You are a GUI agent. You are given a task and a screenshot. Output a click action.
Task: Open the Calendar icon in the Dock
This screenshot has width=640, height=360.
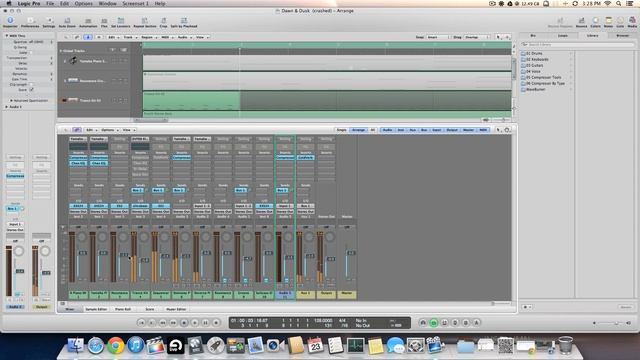pyautogui.click(x=315, y=345)
